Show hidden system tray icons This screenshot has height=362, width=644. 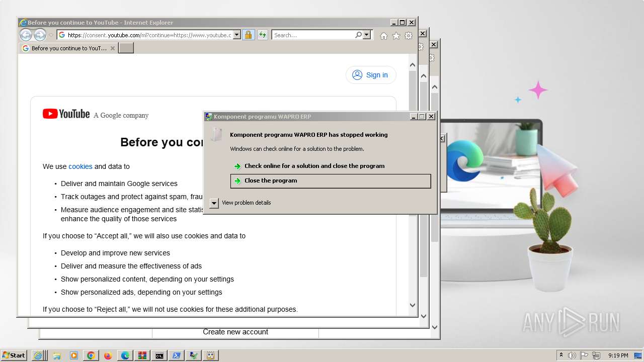(x=561, y=355)
